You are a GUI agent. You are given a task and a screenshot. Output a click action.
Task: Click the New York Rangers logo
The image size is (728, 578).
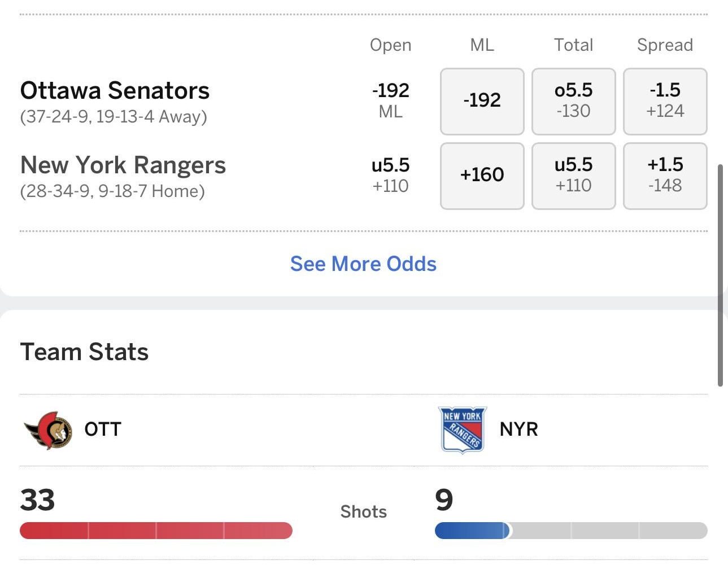(x=461, y=430)
